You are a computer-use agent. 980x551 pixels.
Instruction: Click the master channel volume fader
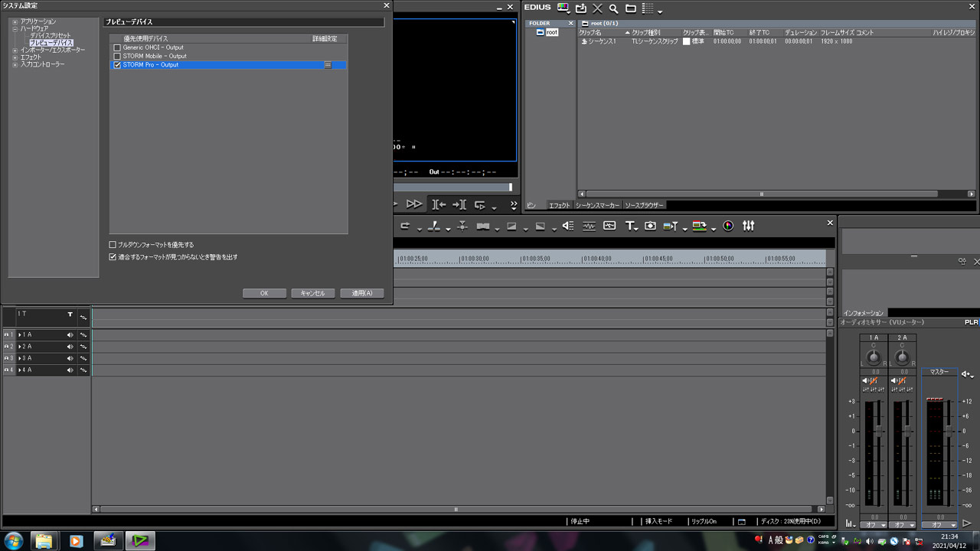tap(949, 430)
